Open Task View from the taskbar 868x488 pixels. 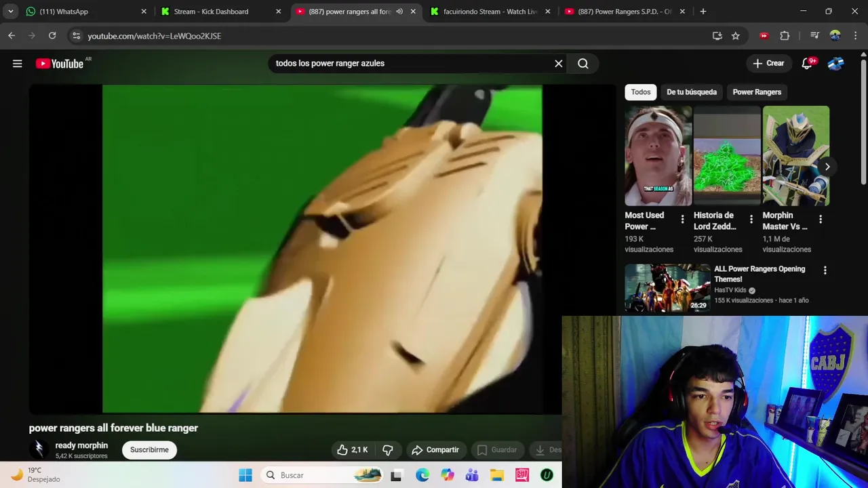pyautogui.click(x=396, y=475)
